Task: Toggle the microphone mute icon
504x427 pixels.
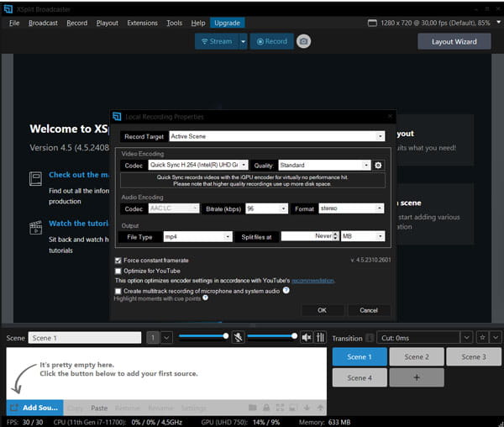Action: point(239,337)
